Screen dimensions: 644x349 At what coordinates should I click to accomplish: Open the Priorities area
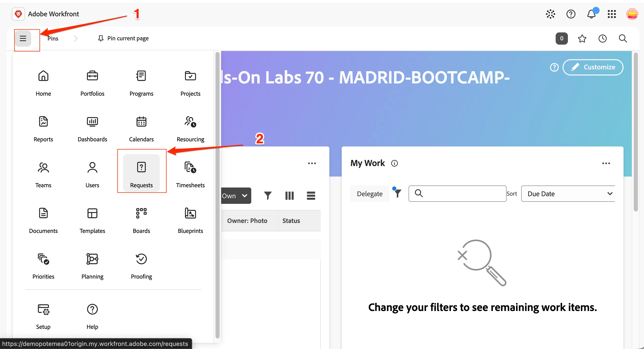click(x=43, y=266)
